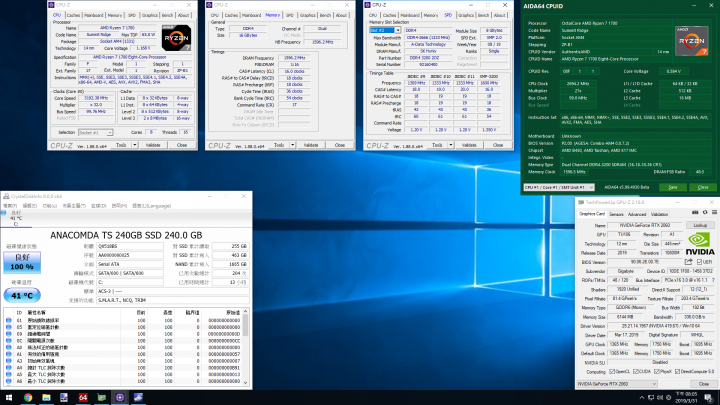Click the Serial ATA interface field
Screen dimensions: 720x405
point(130,264)
